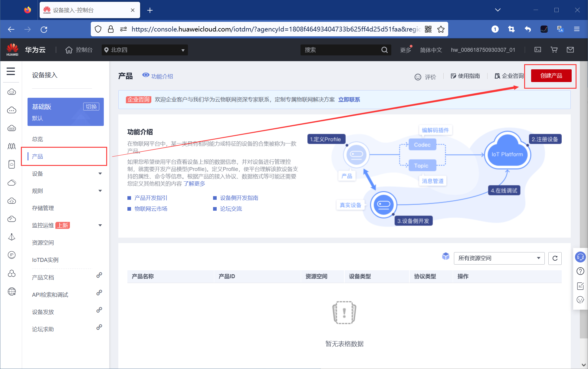The width and height of the screenshot is (588, 369).
Task: Click the link icon beside 产品文档
Action: pos(99,275)
